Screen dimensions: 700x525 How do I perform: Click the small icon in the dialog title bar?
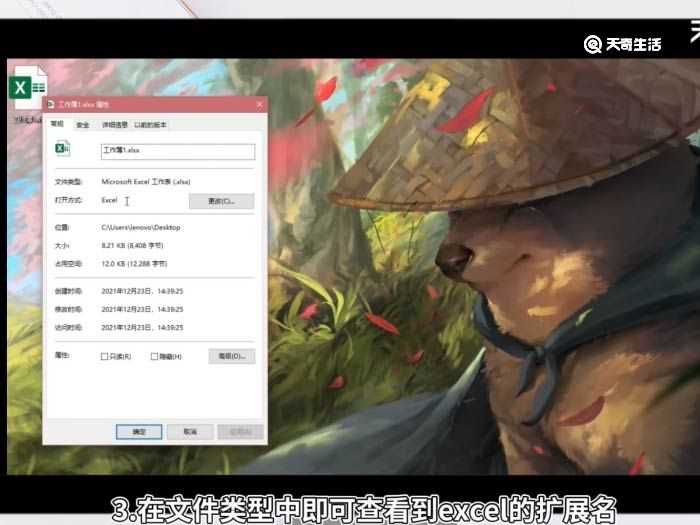[x=51, y=104]
